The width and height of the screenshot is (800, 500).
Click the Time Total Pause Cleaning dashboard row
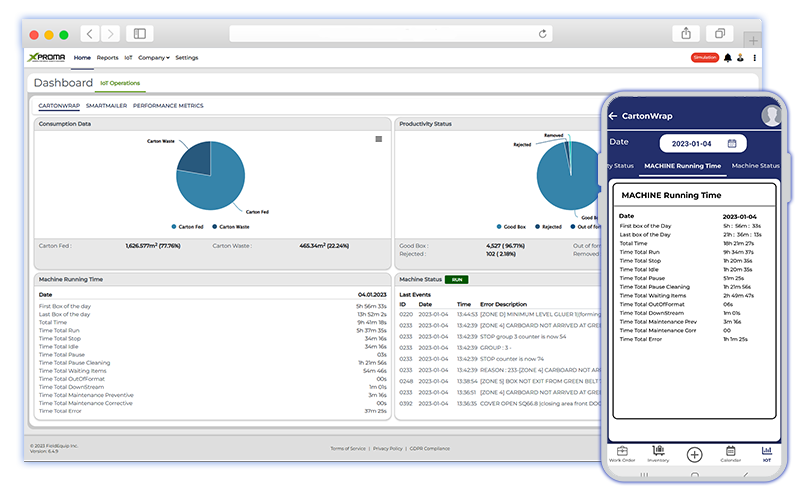[212, 363]
